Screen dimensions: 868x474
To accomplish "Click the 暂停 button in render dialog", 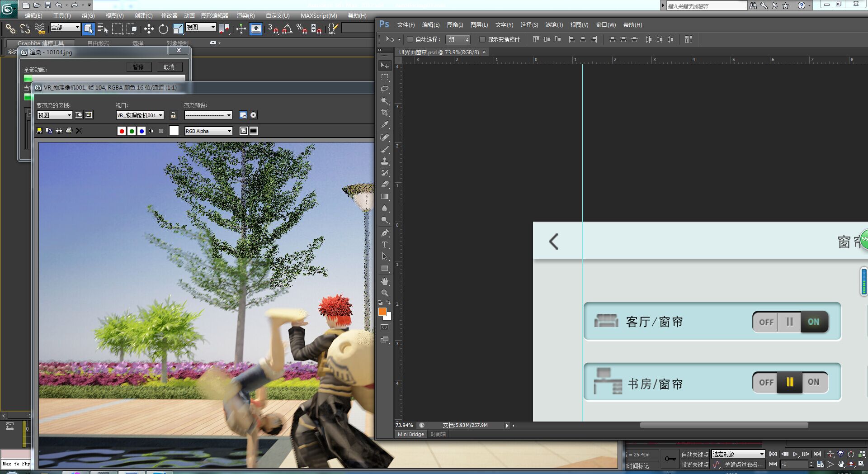I will point(138,67).
